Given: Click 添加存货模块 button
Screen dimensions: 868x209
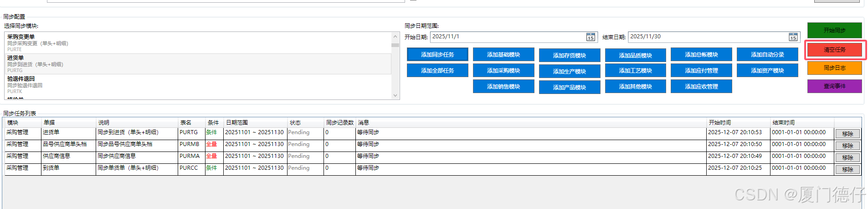Looking at the screenshot, I should point(570,55).
